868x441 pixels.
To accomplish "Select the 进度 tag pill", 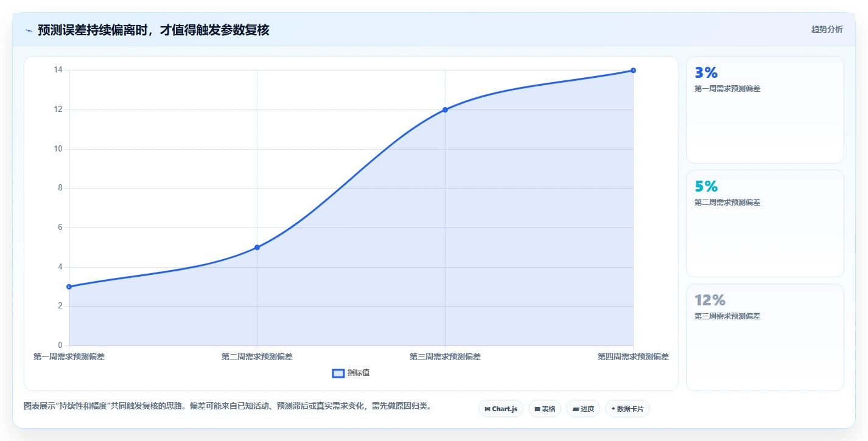I will click(583, 409).
